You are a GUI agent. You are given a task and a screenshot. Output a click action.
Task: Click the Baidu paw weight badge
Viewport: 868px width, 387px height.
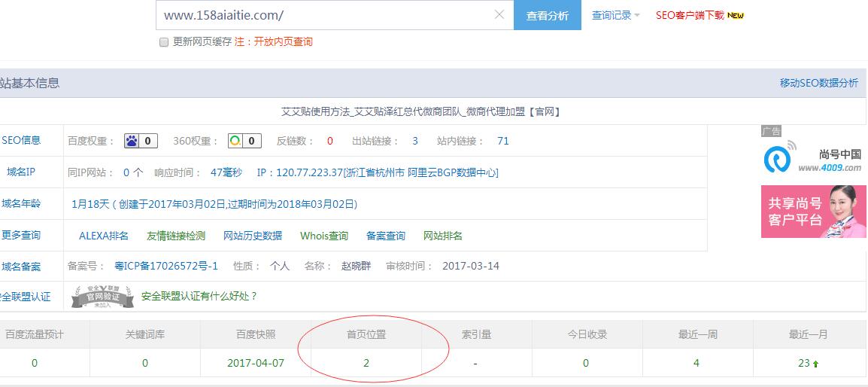click(x=141, y=141)
